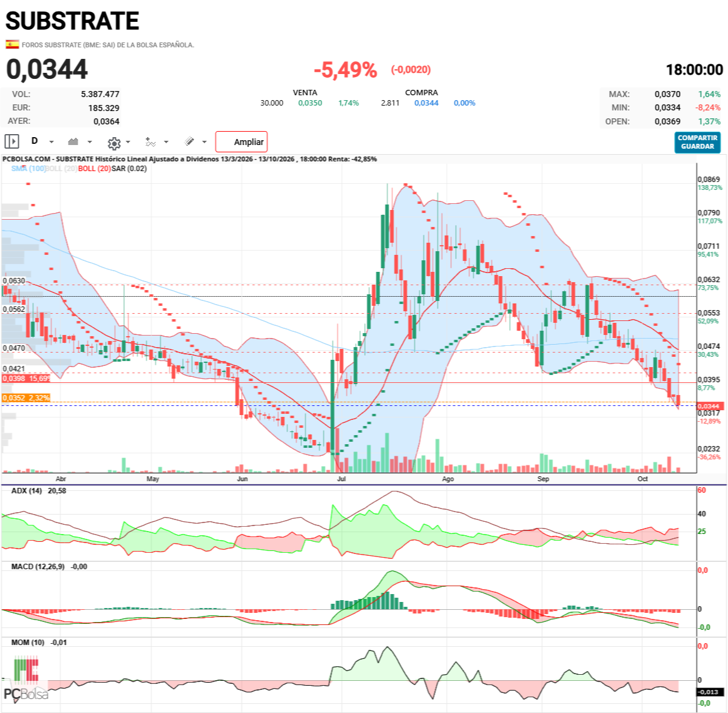The height and width of the screenshot is (713, 728).
Task: Click the area chart type icon
Action: (x=73, y=141)
